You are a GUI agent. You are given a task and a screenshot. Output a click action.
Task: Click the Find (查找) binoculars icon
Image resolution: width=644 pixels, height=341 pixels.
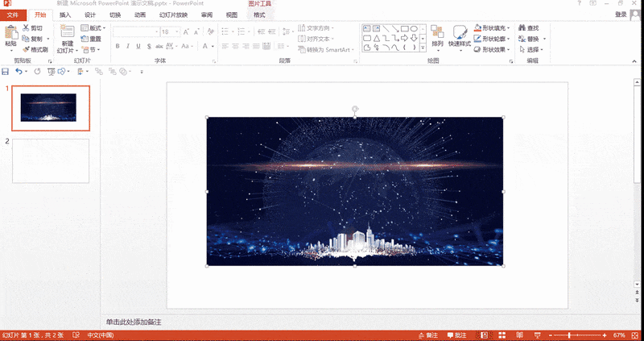pyautogui.click(x=522, y=27)
